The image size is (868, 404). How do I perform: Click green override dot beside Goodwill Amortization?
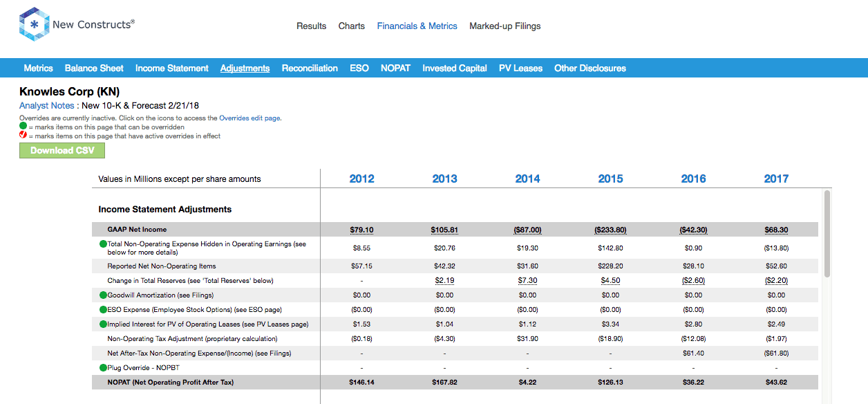tap(103, 295)
